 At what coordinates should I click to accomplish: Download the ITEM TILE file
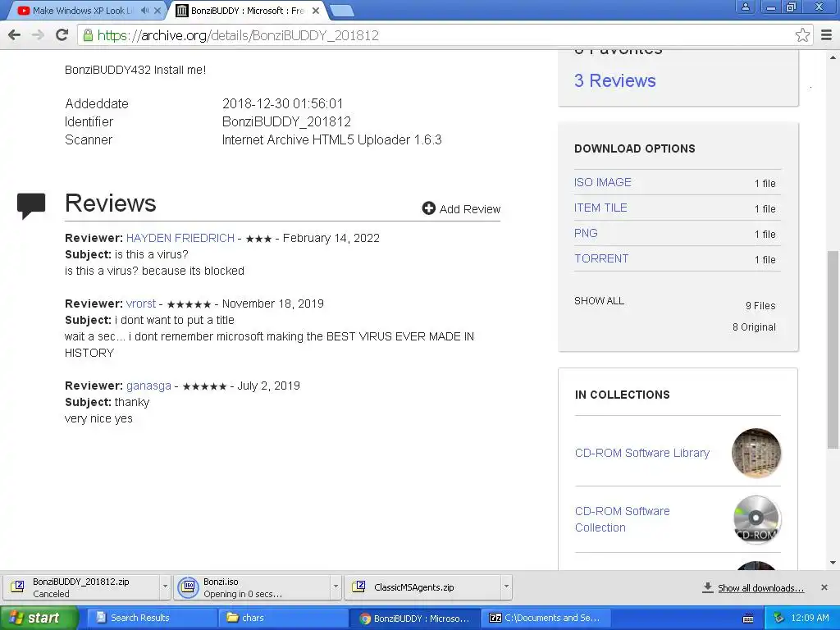(x=600, y=208)
